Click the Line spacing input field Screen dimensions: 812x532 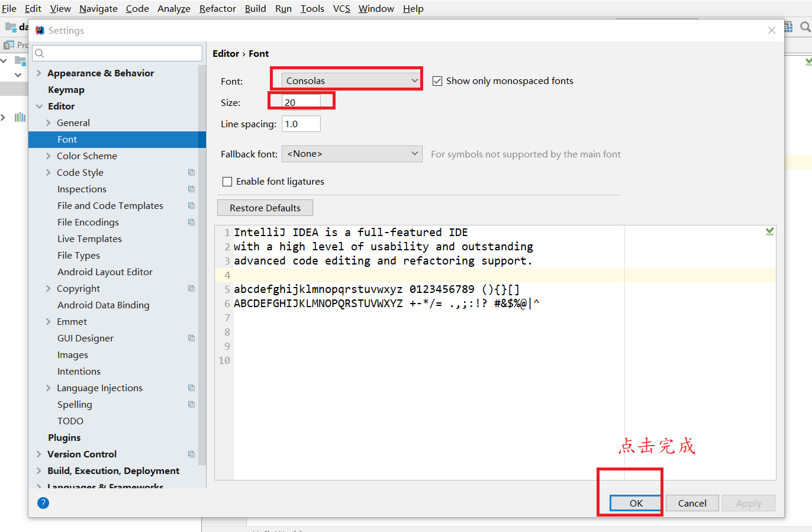[x=301, y=124]
